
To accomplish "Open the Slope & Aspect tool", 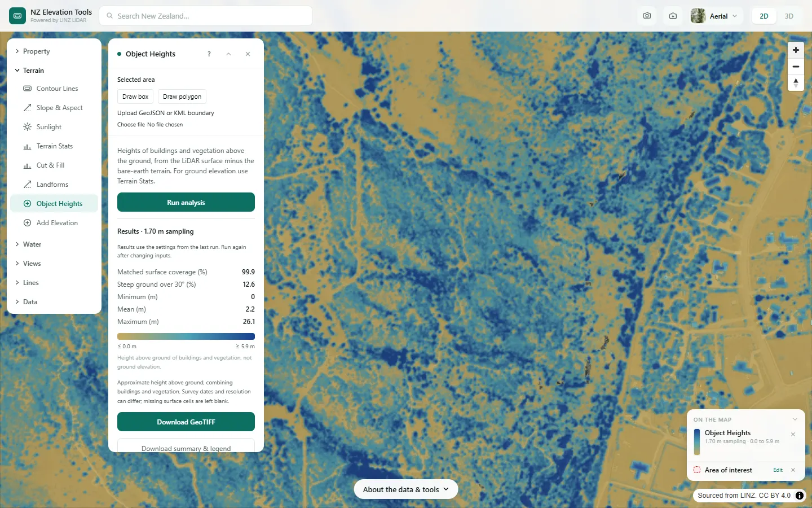I will [54, 108].
